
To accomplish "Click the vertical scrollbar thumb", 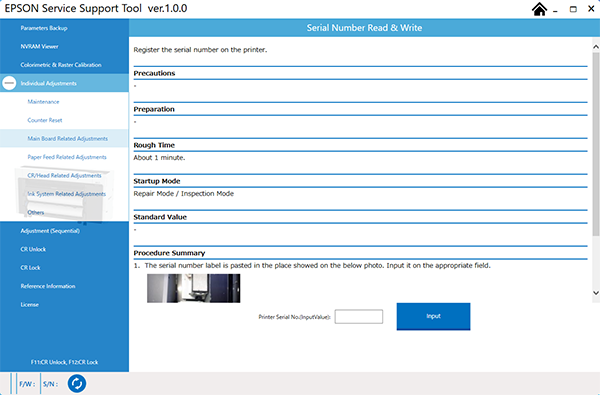I will [596, 145].
